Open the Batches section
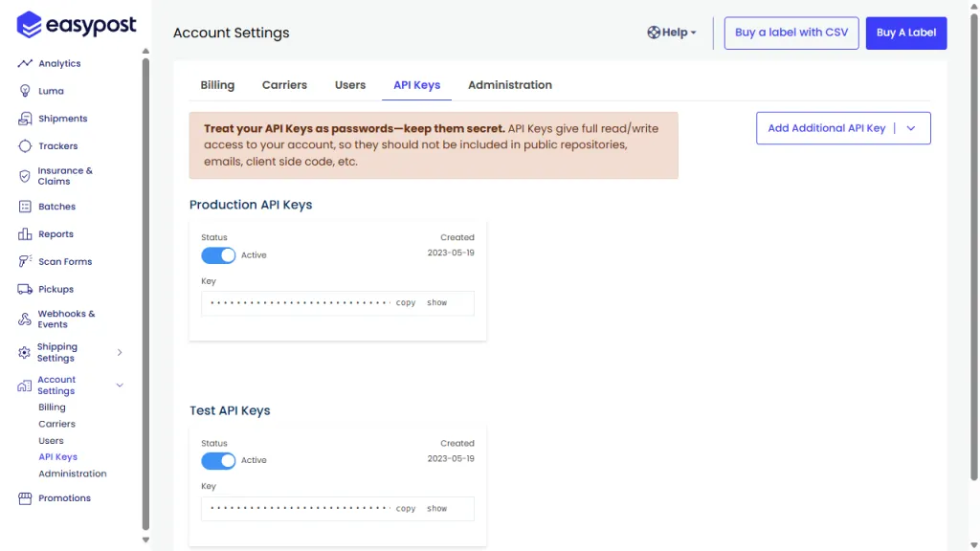 pyautogui.click(x=55, y=206)
